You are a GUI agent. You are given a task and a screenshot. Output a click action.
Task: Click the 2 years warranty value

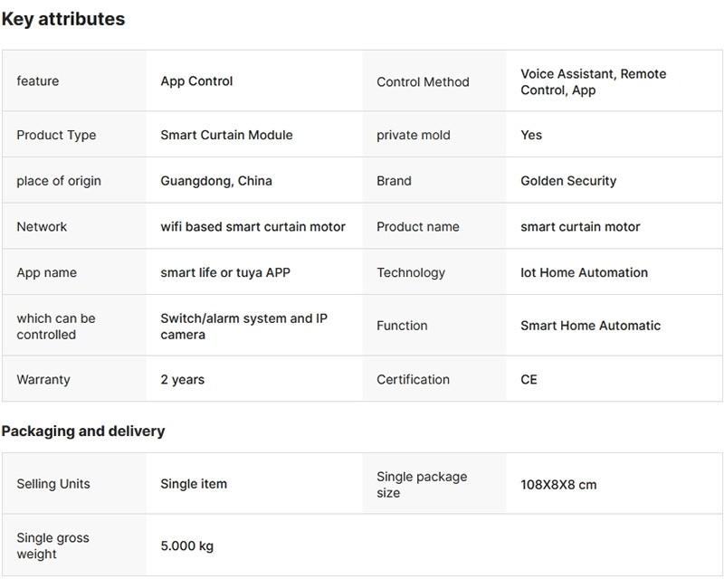(183, 380)
